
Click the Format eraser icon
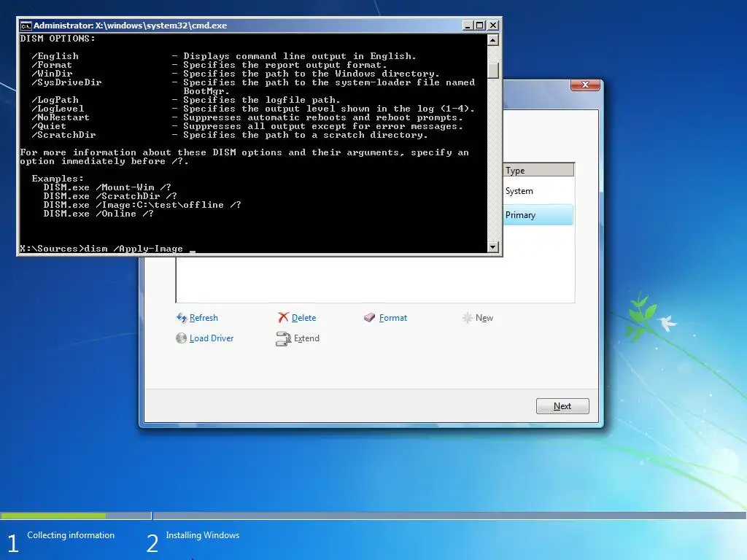coord(370,318)
